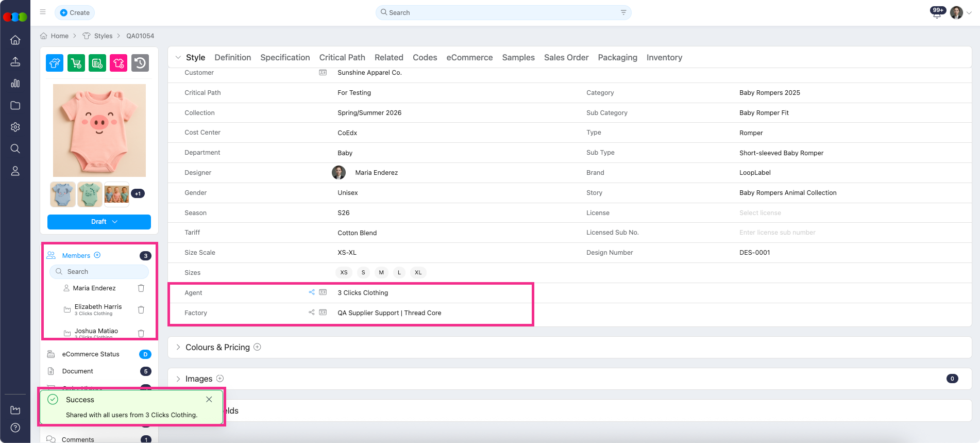Switch to the Critical Path tab
This screenshot has width=980, height=443.
coord(342,58)
